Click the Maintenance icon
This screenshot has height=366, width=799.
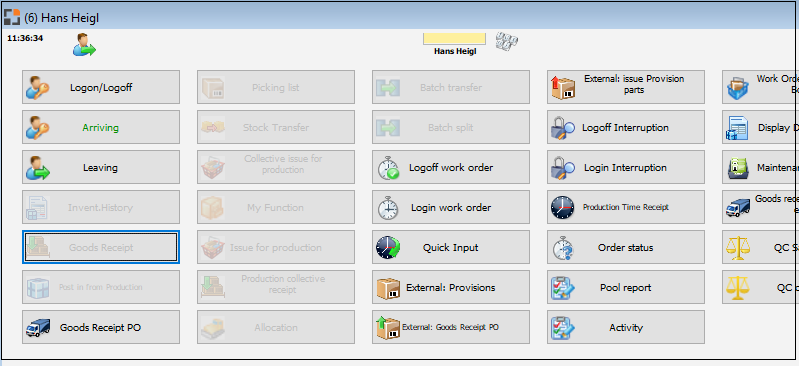(x=738, y=168)
